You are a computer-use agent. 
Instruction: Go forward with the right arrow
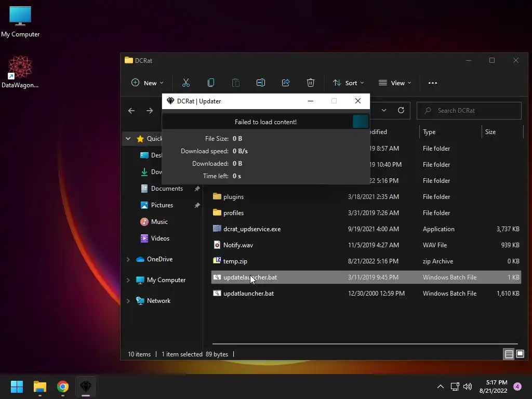point(150,111)
